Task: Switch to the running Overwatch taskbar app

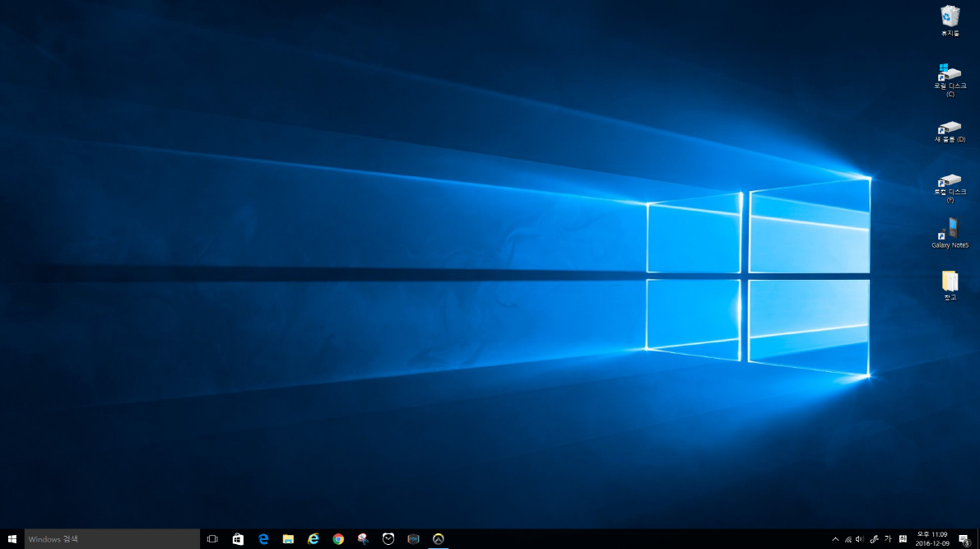Action: (x=438, y=539)
